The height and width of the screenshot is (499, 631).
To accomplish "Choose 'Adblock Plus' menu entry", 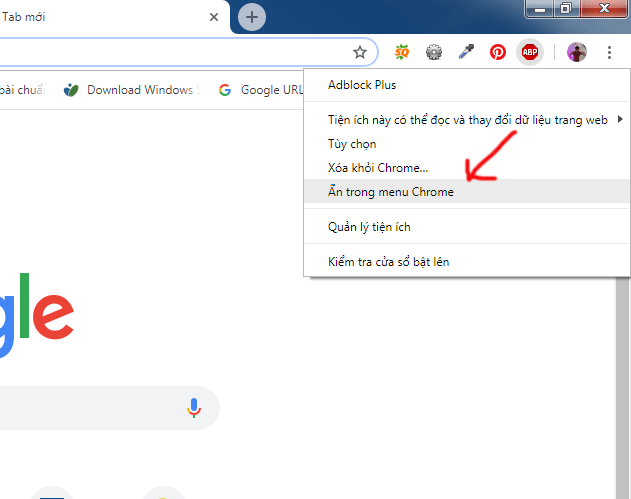I will pos(467,85).
